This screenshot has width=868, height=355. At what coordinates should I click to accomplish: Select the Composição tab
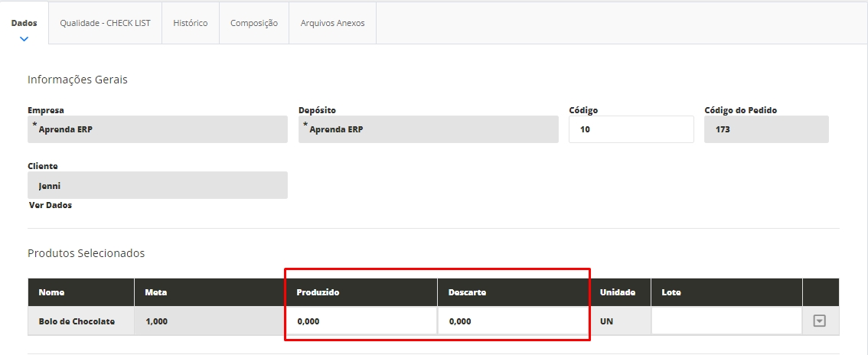(x=253, y=23)
